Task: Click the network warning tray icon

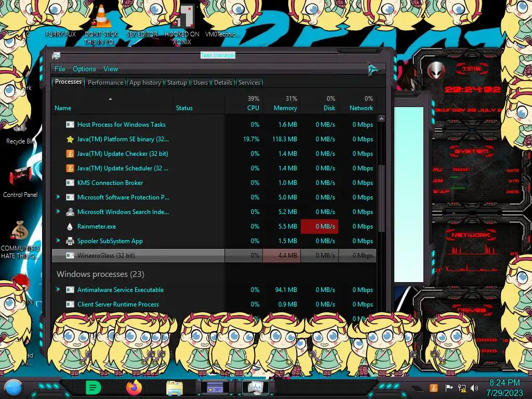Action: point(462,388)
